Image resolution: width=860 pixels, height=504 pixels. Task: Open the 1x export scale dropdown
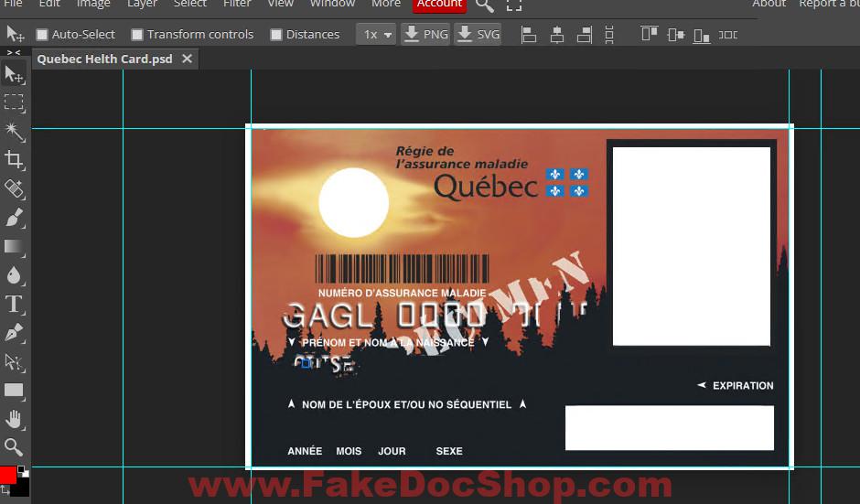376,35
